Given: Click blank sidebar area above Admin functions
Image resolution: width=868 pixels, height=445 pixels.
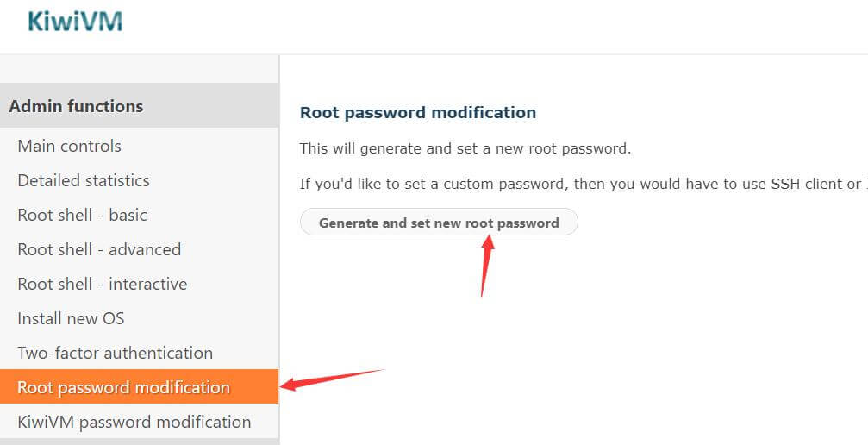Looking at the screenshot, I should pos(139,69).
